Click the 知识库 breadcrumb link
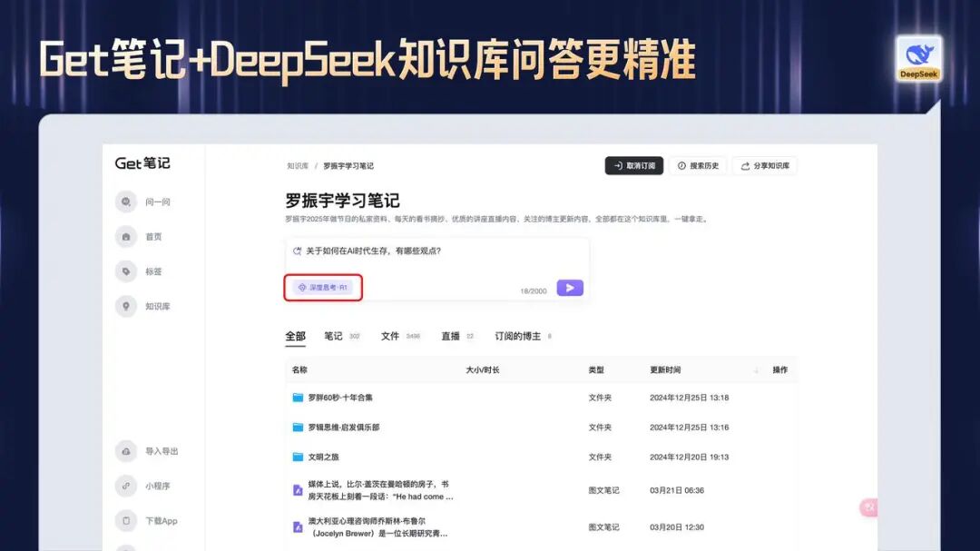 [x=298, y=166]
